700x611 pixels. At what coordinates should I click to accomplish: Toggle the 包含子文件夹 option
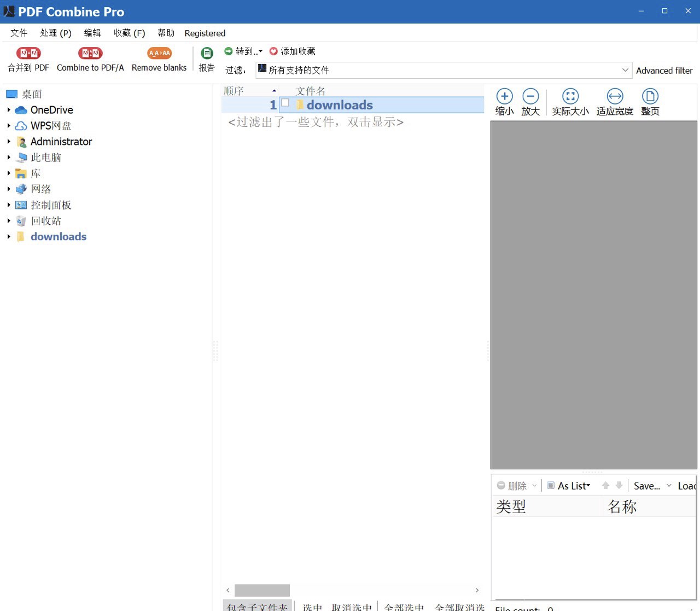[258, 606]
